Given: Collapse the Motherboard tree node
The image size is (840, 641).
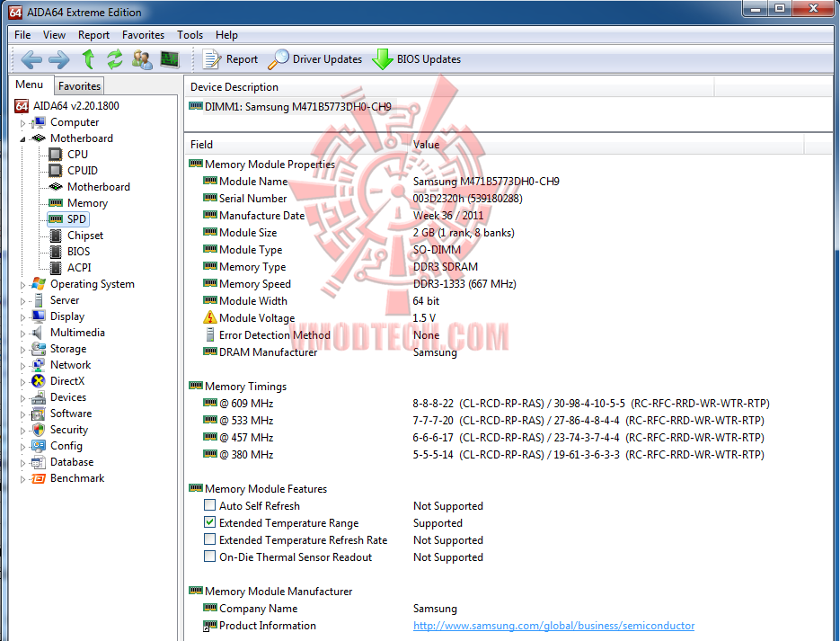Looking at the screenshot, I should (22, 139).
